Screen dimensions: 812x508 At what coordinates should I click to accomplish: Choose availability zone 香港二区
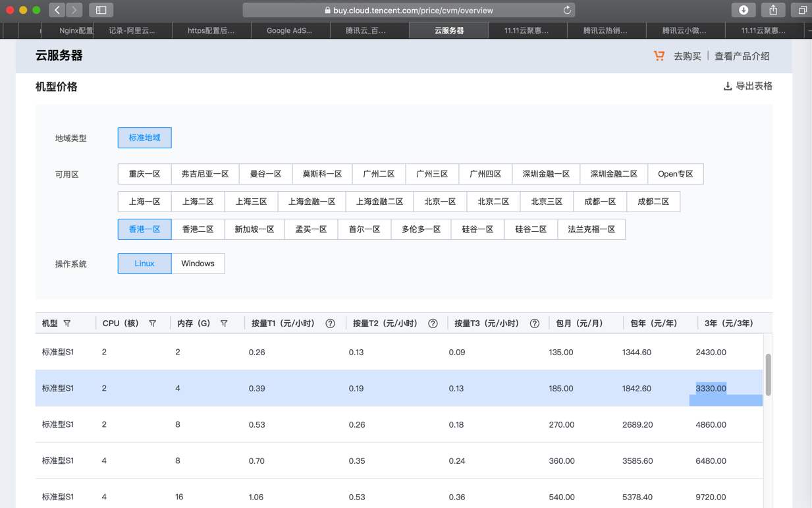pyautogui.click(x=198, y=229)
